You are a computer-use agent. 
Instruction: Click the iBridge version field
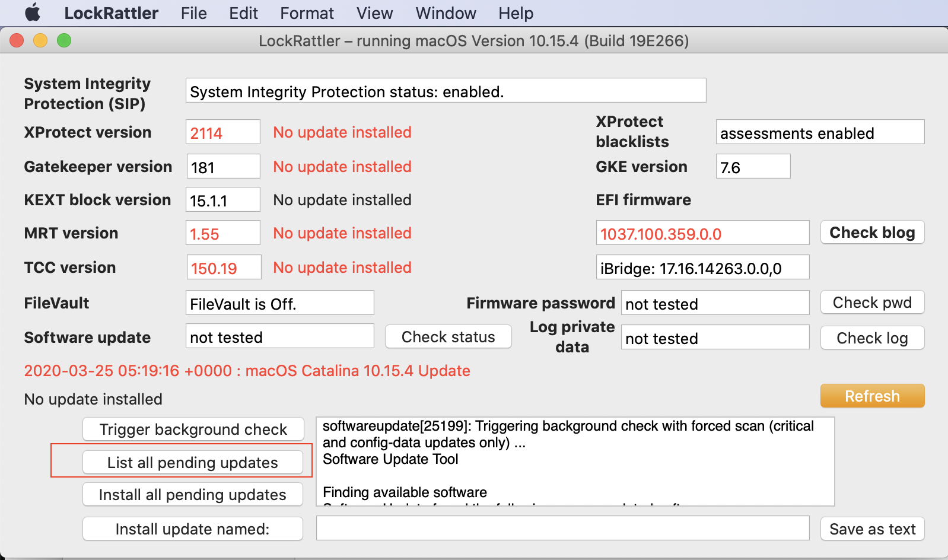tap(703, 267)
